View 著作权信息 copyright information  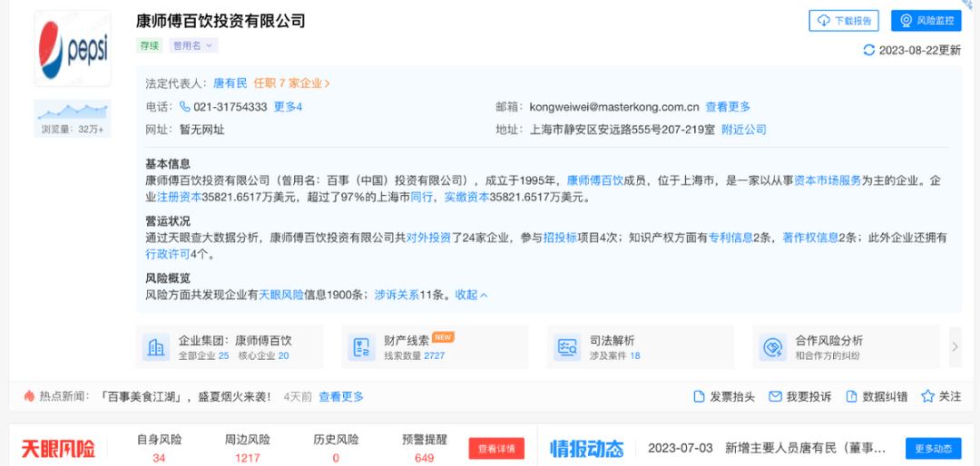tap(810, 238)
